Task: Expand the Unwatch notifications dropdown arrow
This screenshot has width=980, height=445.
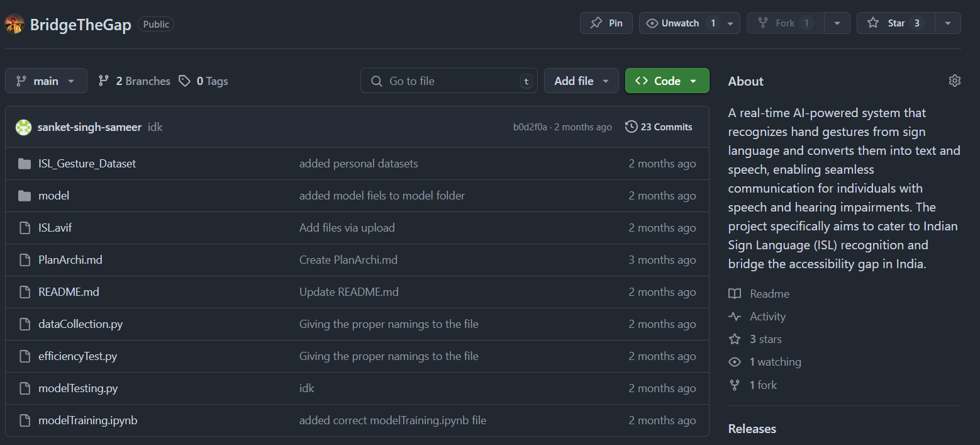Action: coord(730,23)
